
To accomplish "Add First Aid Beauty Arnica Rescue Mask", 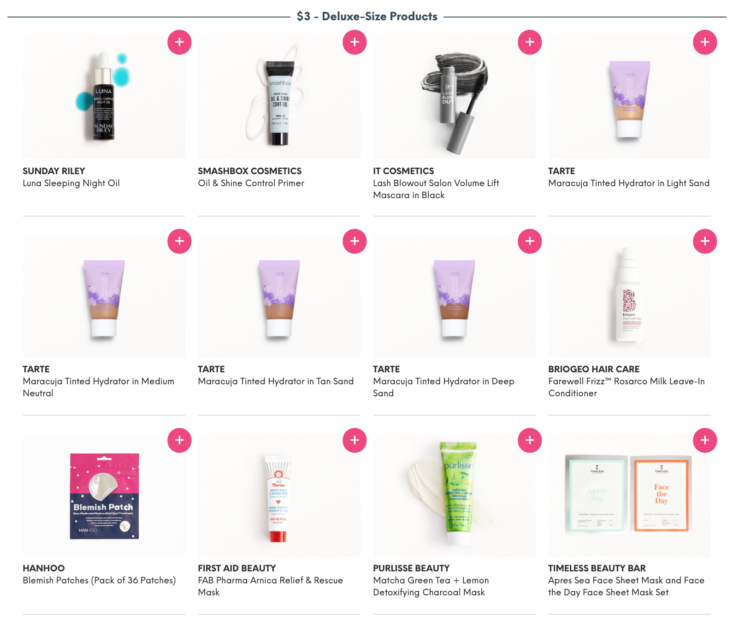I will 354,440.
